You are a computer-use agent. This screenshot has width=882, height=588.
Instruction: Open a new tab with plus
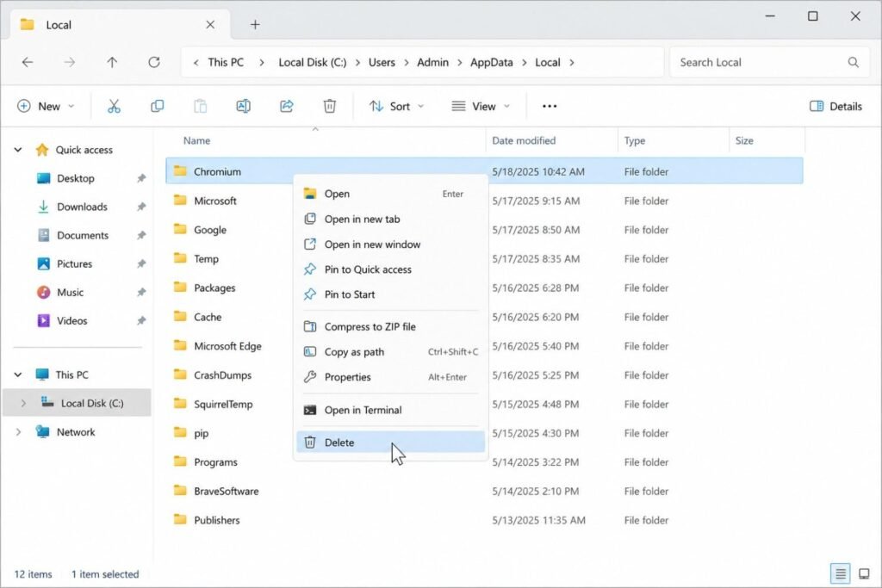click(x=255, y=25)
